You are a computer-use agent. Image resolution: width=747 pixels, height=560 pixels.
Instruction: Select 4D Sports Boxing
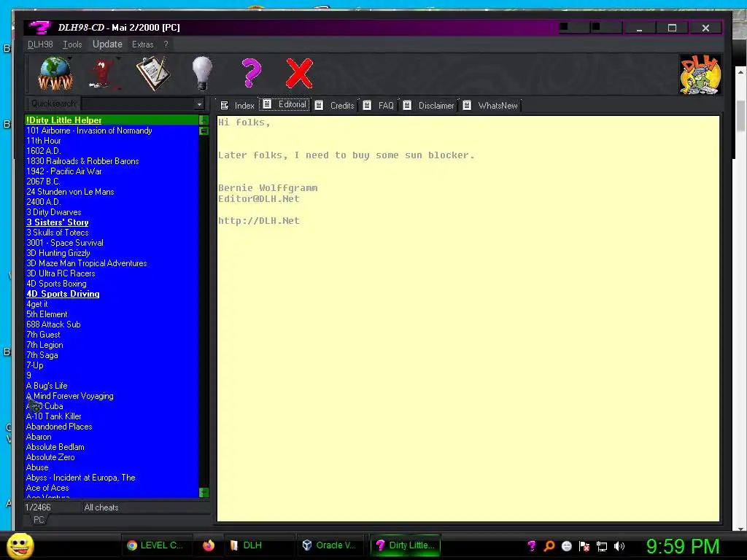coord(111,284)
